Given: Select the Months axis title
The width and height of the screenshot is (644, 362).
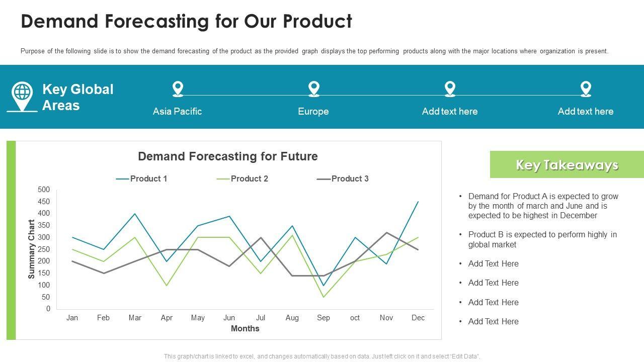Looking at the screenshot, I should [245, 329].
